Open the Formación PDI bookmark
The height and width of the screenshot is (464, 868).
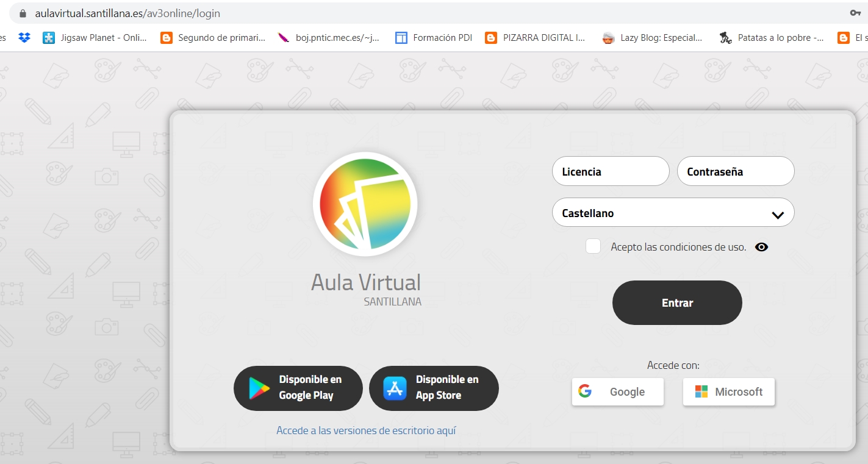coord(434,37)
